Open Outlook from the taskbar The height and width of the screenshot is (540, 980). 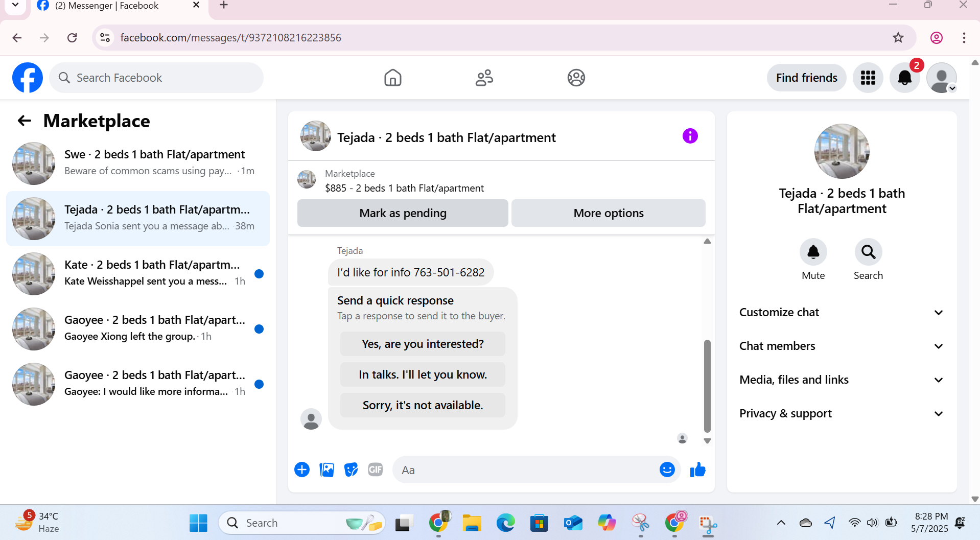click(573, 523)
